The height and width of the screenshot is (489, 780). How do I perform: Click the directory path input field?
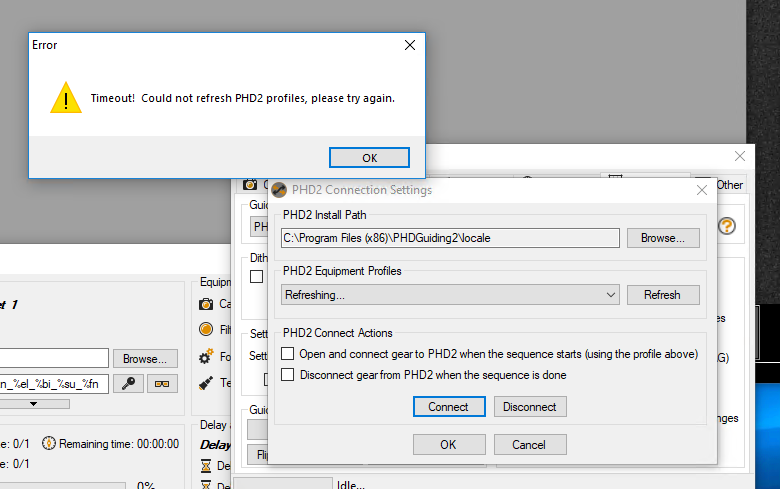pos(54,358)
